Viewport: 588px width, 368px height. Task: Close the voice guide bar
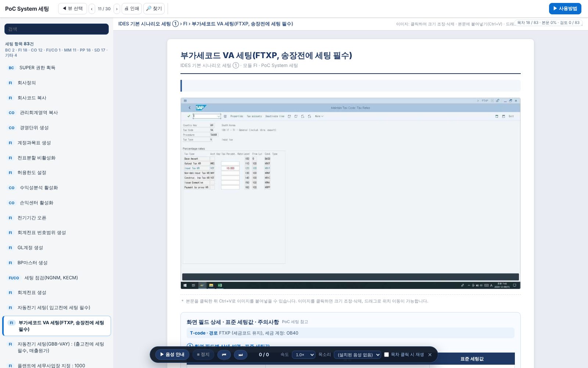click(430, 355)
